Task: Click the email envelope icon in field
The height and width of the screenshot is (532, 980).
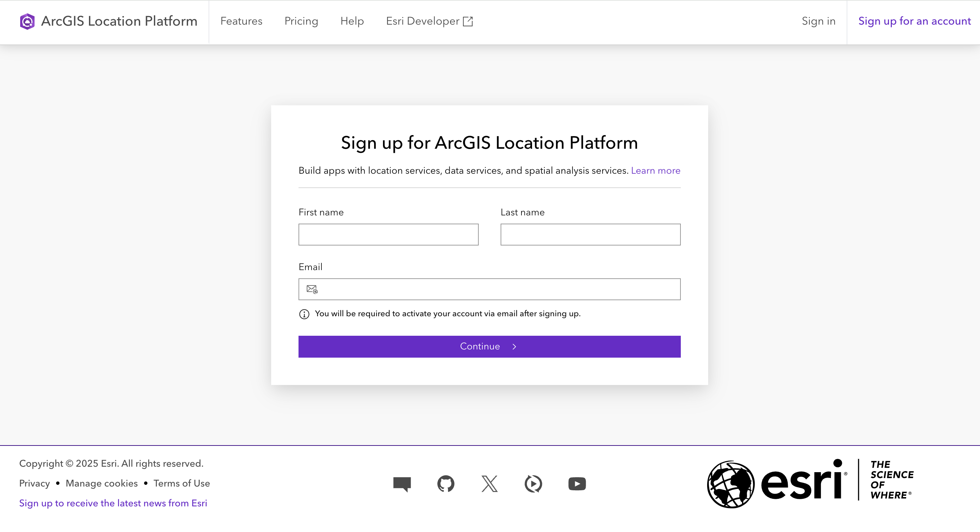Action: [312, 289]
